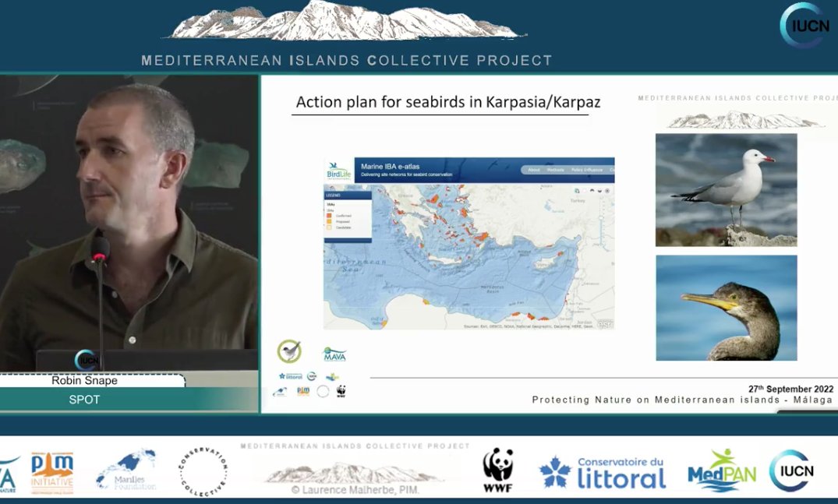The width and height of the screenshot is (838, 504).
Task: Click the LEGEND panel header
Action: coord(348,195)
